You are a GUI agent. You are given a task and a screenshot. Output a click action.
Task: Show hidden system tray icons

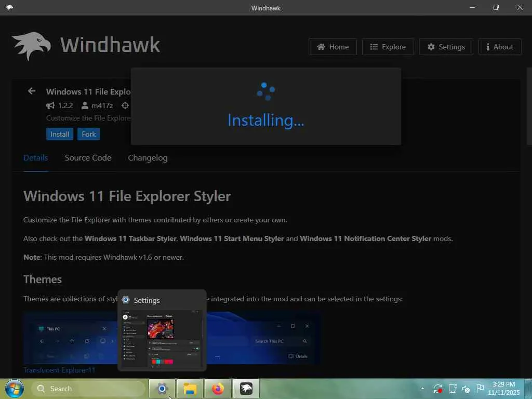coord(422,389)
